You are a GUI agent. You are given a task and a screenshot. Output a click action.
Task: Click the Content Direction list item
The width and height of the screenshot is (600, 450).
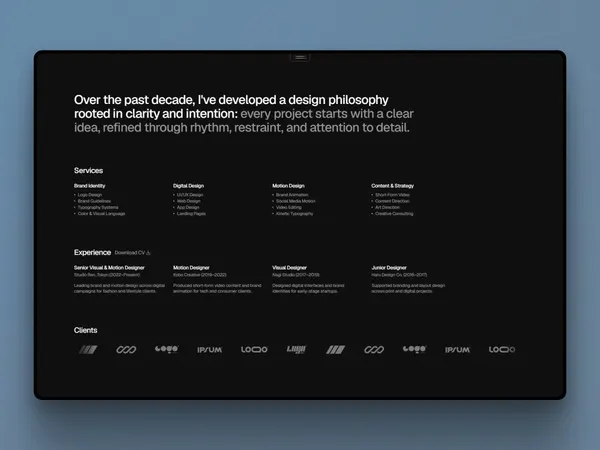tap(392, 201)
